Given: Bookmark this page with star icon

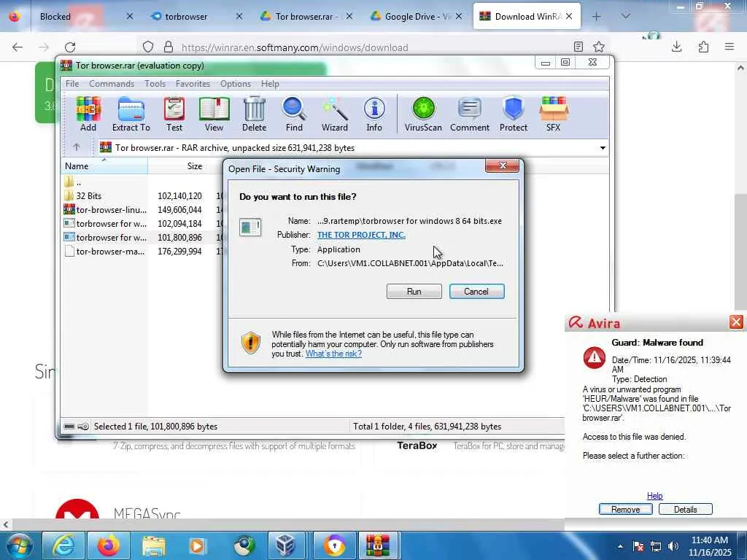Looking at the screenshot, I should pos(599,47).
